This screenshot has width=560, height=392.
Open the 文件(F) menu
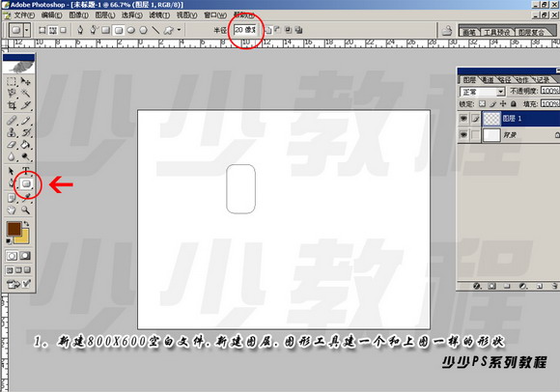24,15
